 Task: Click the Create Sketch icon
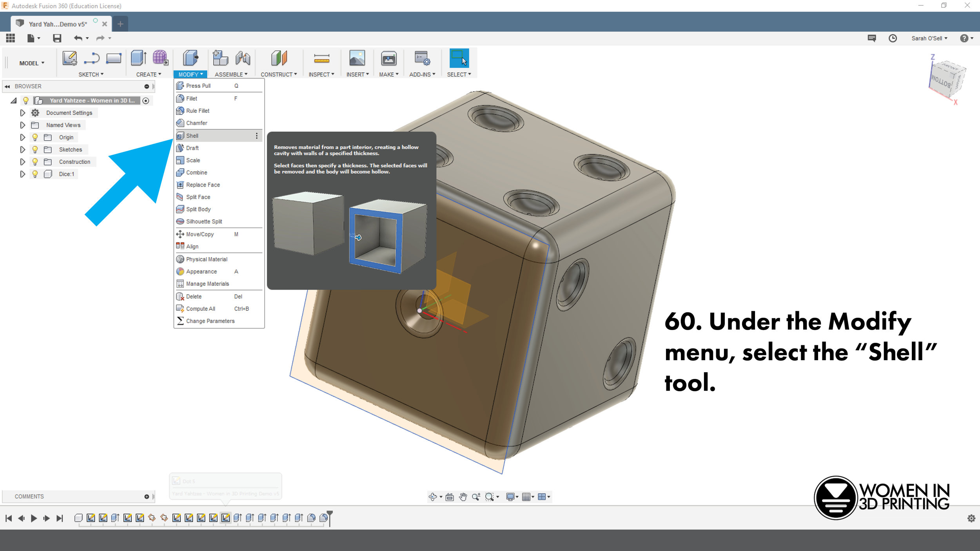pyautogui.click(x=70, y=58)
